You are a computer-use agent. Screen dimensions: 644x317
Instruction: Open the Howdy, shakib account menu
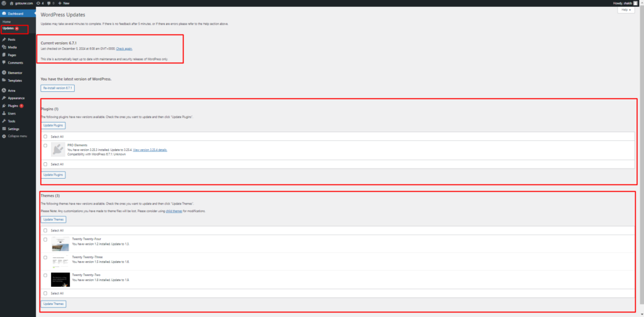coord(626,3)
